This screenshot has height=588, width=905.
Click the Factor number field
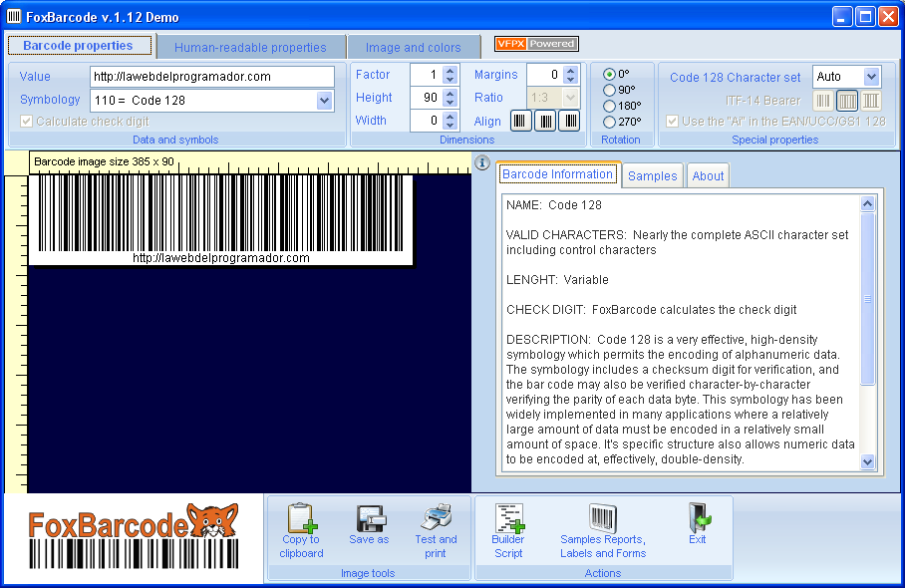point(427,75)
